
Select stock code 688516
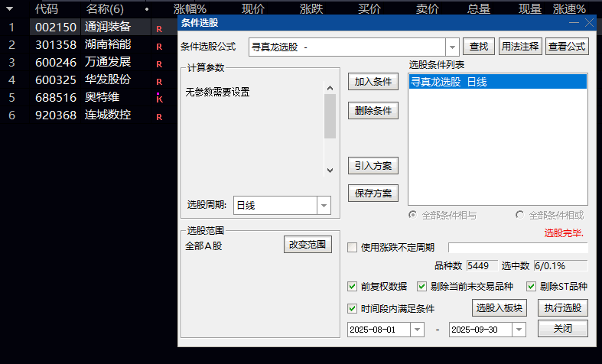pos(56,98)
